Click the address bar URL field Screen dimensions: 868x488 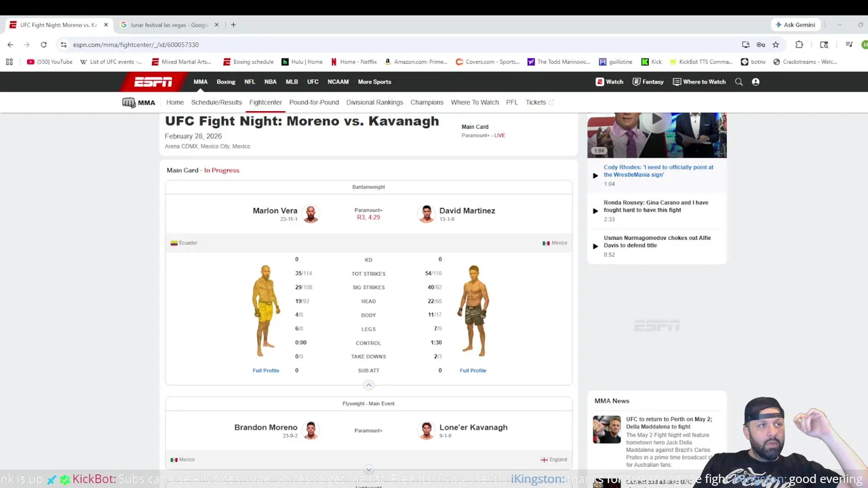pos(400,45)
